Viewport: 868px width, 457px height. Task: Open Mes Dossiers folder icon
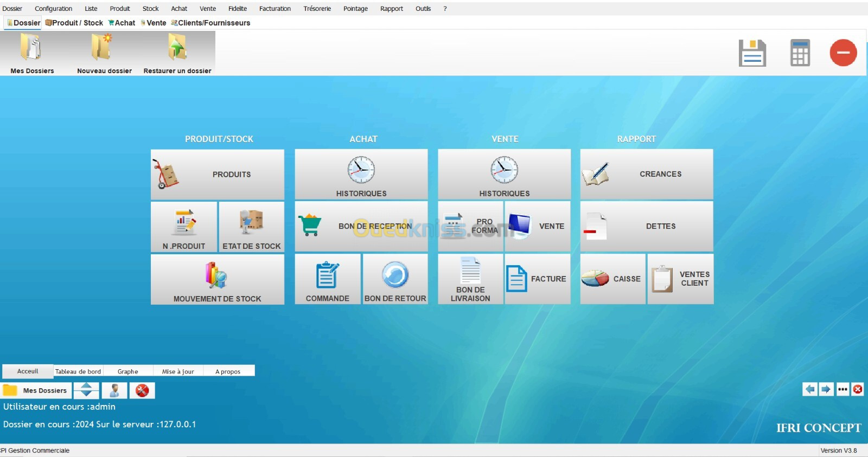pyautogui.click(x=32, y=53)
